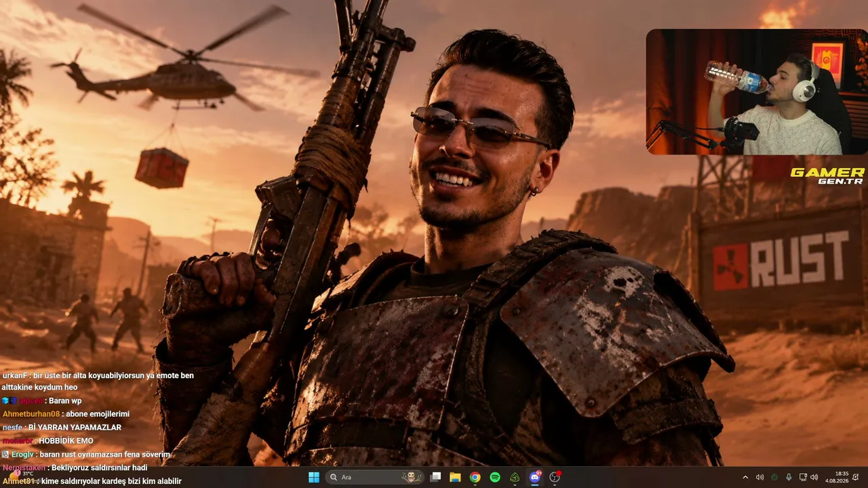The height and width of the screenshot is (488, 868).
Task: Open microphone settings from the tray
Action: pos(789,477)
